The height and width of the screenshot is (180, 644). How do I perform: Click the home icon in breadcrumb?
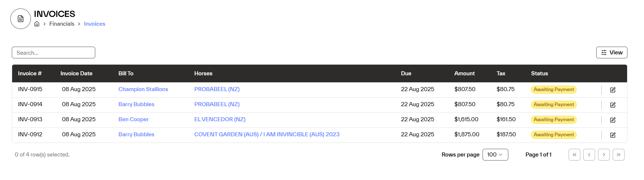37,24
